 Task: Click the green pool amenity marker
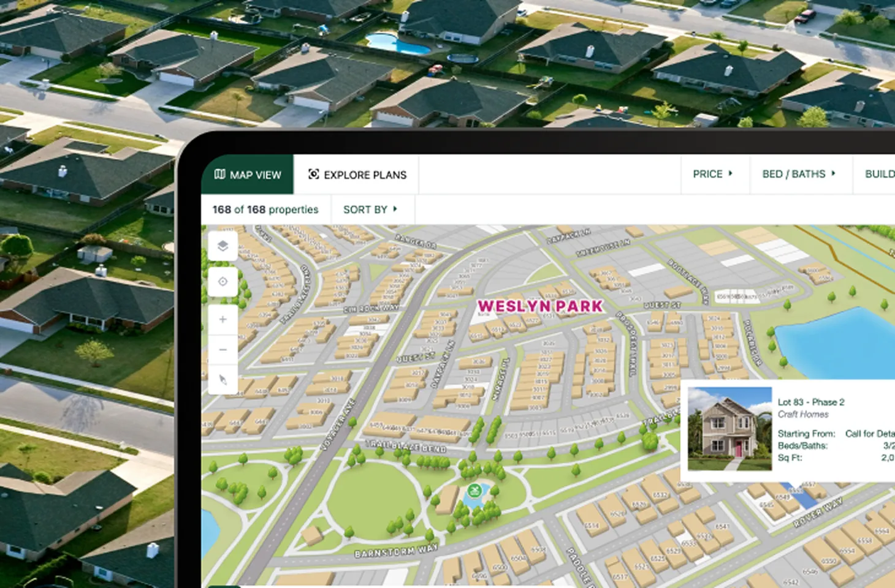[474, 491]
